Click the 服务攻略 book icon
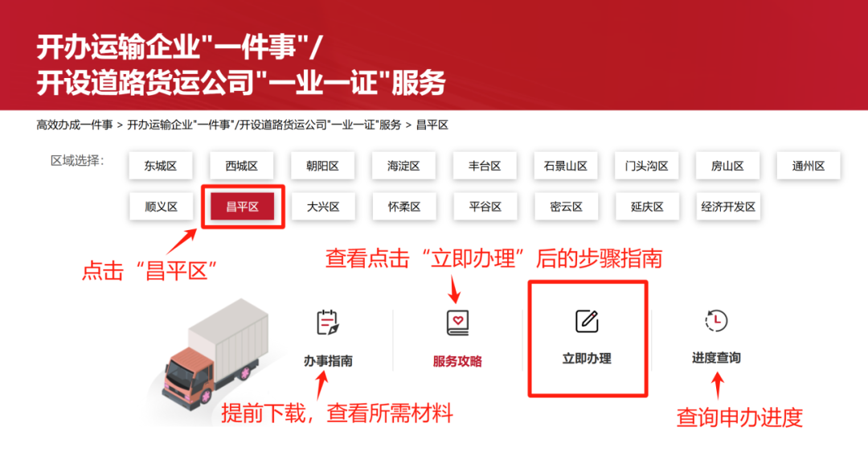The width and height of the screenshot is (868, 452). [x=458, y=323]
